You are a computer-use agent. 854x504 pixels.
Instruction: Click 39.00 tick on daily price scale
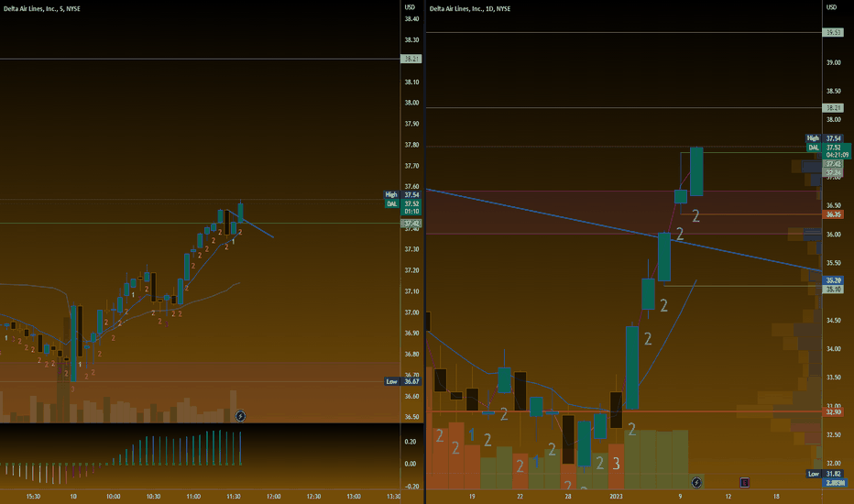[x=833, y=62]
